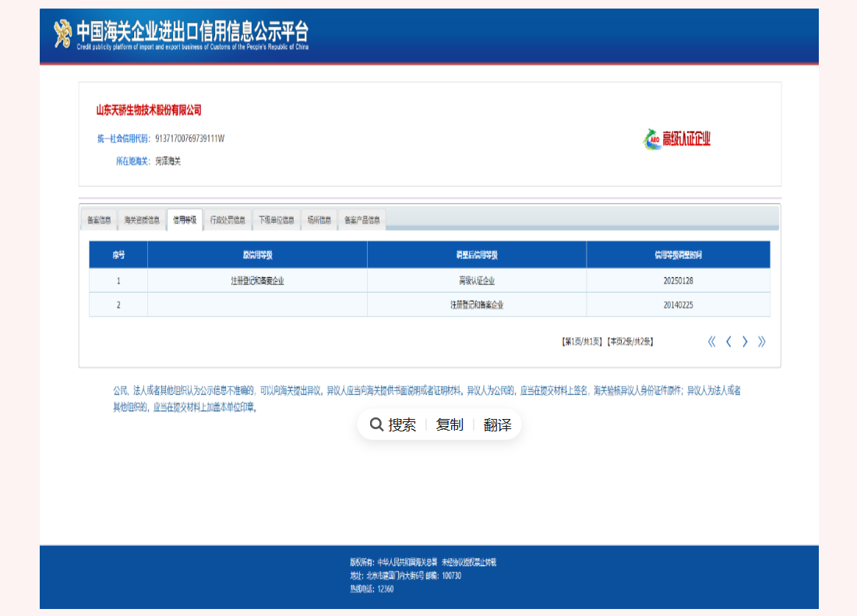Click the China Customs emblem logo

(x=62, y=33)
